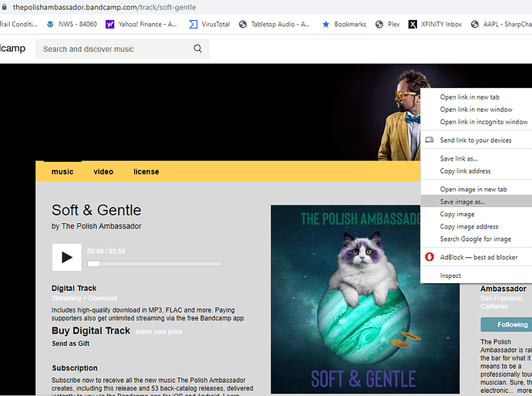
Task: Open the XFINITY Inbox bookmark
Action: click(436, 24)
